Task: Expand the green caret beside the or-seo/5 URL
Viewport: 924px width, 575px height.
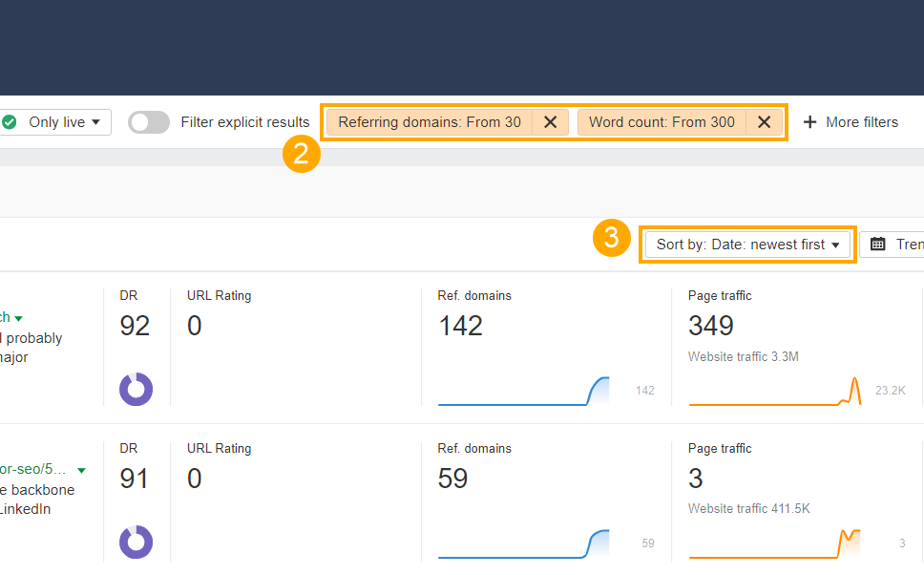Action: coord(81,470)
